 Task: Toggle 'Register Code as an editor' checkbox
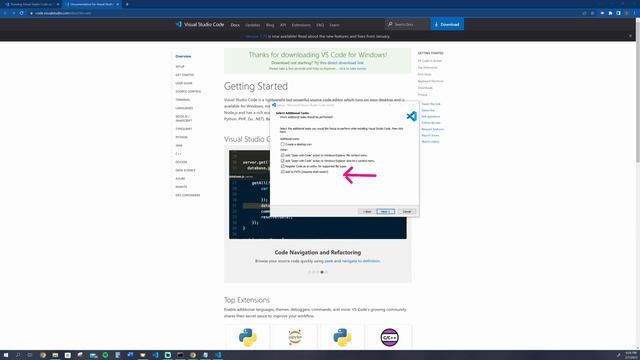(x=282, y=166)
